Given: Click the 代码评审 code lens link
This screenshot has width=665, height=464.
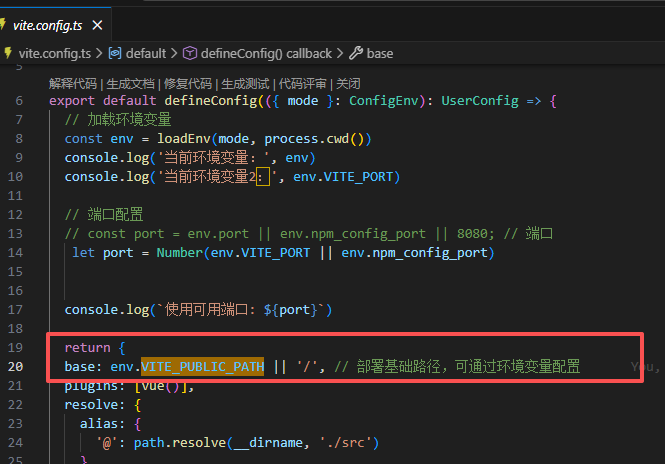Looking at the screenshot, I should (x=302, y=84).
